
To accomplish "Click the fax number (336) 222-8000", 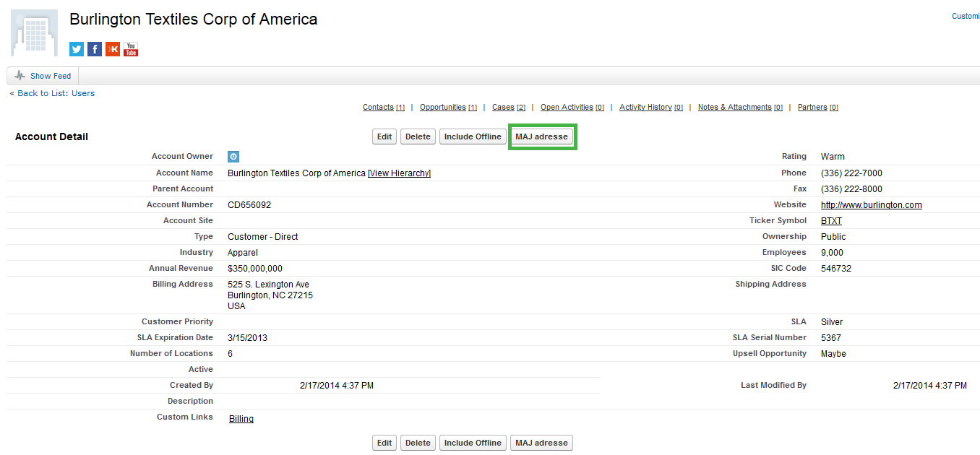I will pyautogui.click(x=851, y=189).
